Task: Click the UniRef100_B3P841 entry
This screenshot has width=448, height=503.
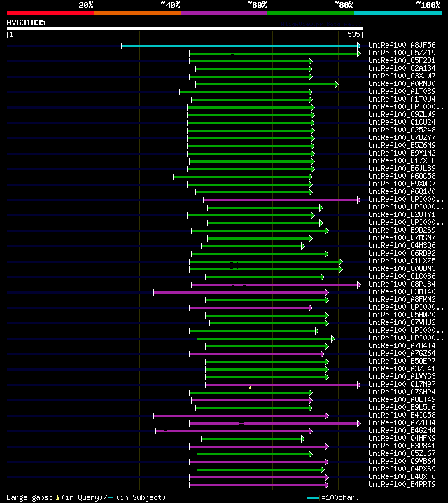Action: [x=402, y=446]
